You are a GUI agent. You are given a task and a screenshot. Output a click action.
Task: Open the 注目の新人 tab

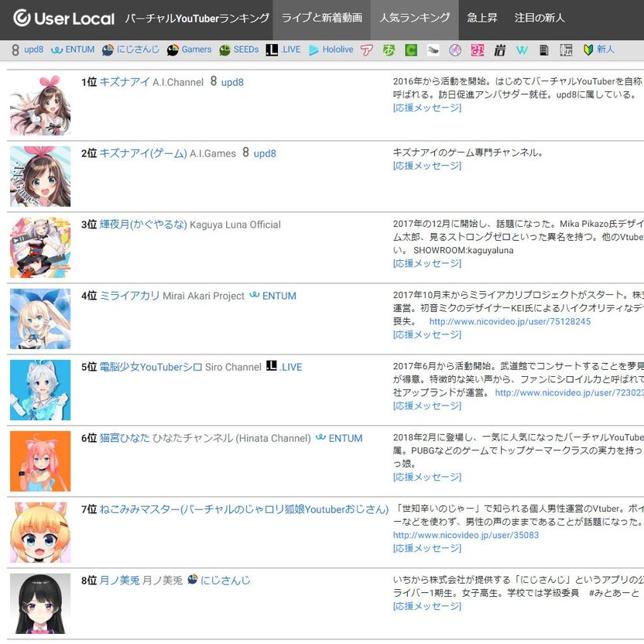click(x=540, y=18)
